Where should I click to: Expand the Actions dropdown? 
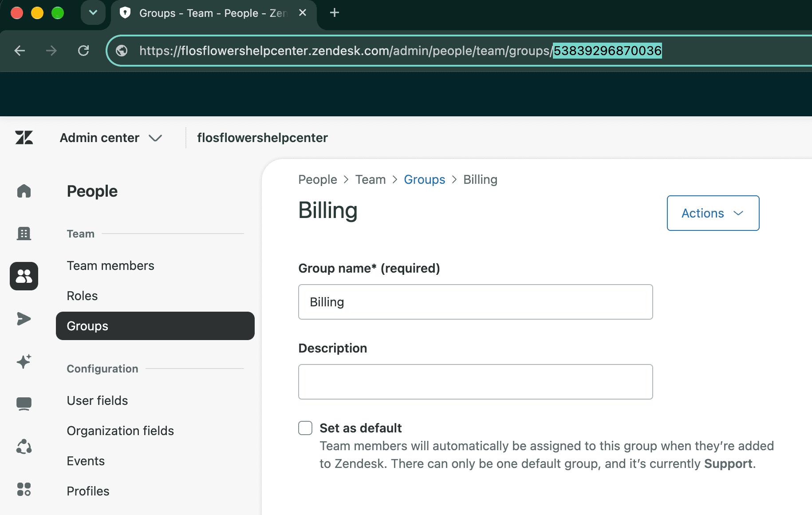click(713, 213)
